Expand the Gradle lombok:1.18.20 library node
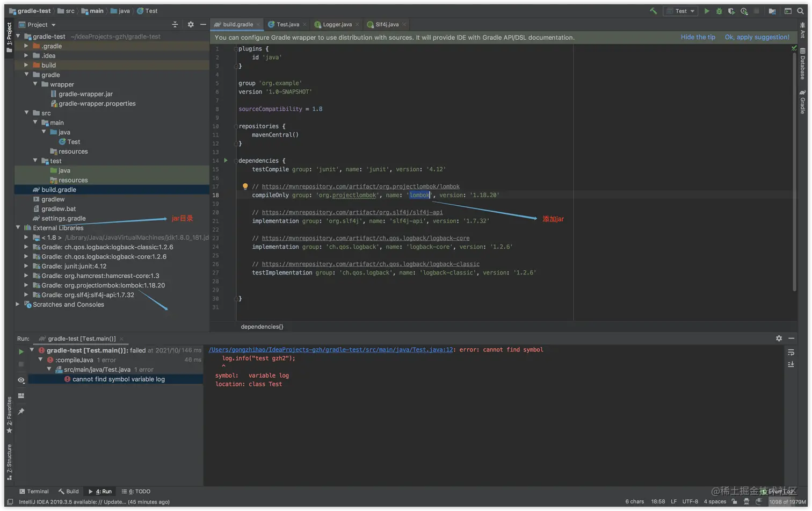812x511 pixels. click(26, 285)
